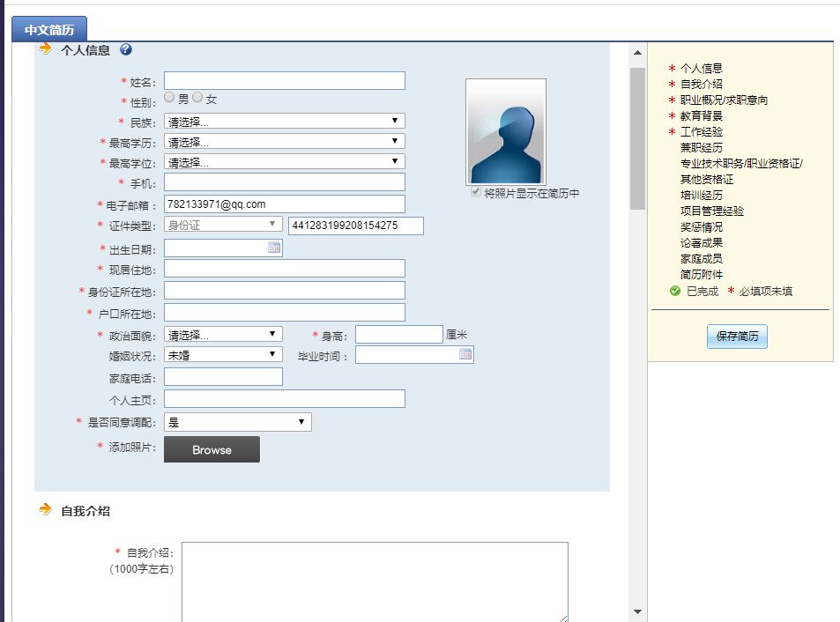The image size is (840, 622).
Task: Switch to the 中文简历 tab
Action: [49, 29]
